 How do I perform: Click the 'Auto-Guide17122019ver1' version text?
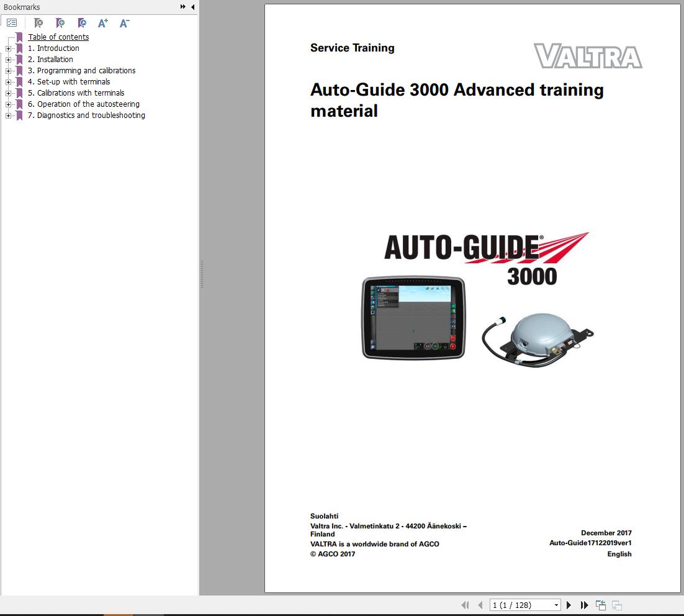pyautogui.click(x=590, y=543)
